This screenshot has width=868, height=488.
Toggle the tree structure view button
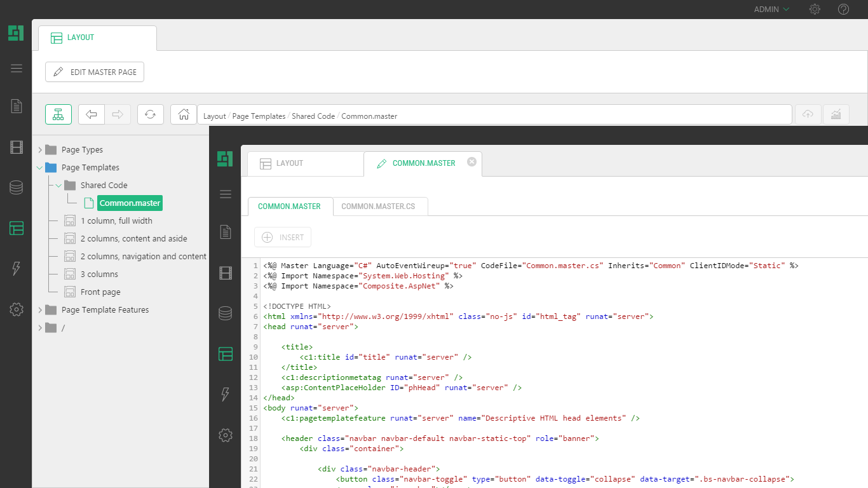pos(58,114)
